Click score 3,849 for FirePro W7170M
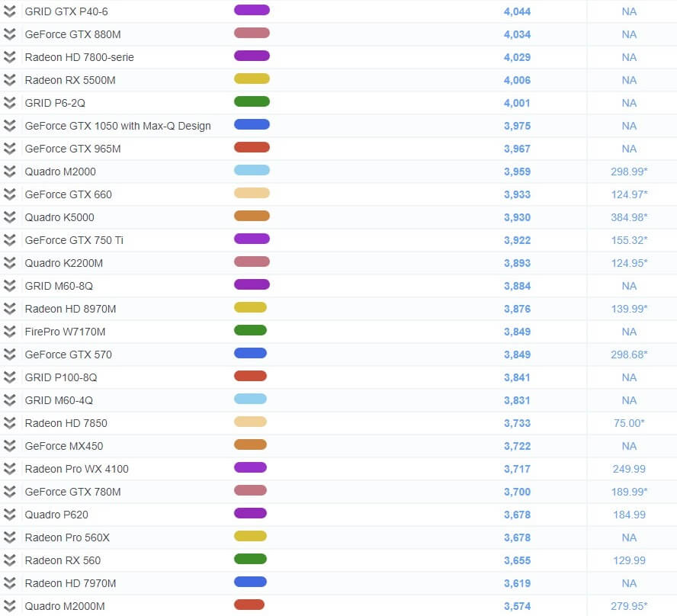The height and width of the screenshot is (616, 677). click(x=517, y=332)
